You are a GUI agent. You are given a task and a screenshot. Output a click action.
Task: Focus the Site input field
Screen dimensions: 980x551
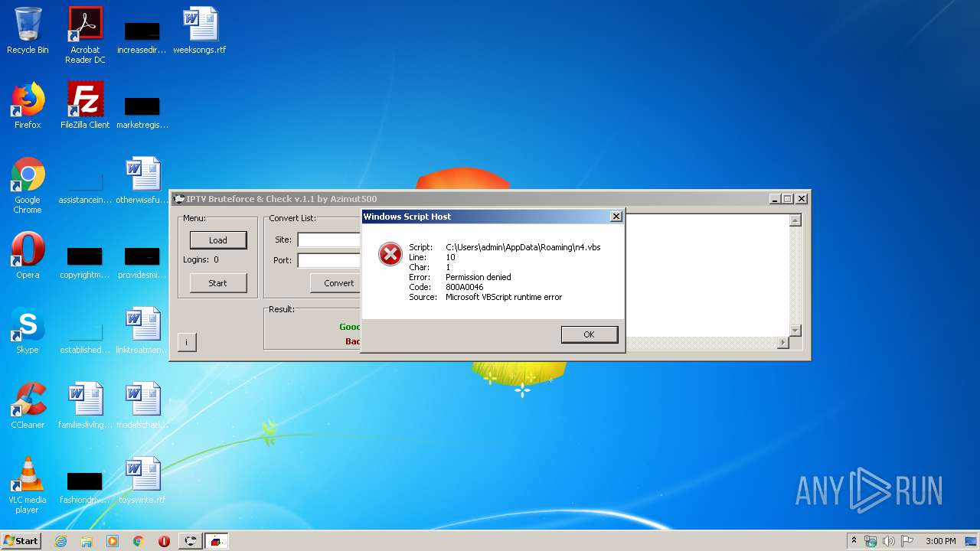(329, 240)
